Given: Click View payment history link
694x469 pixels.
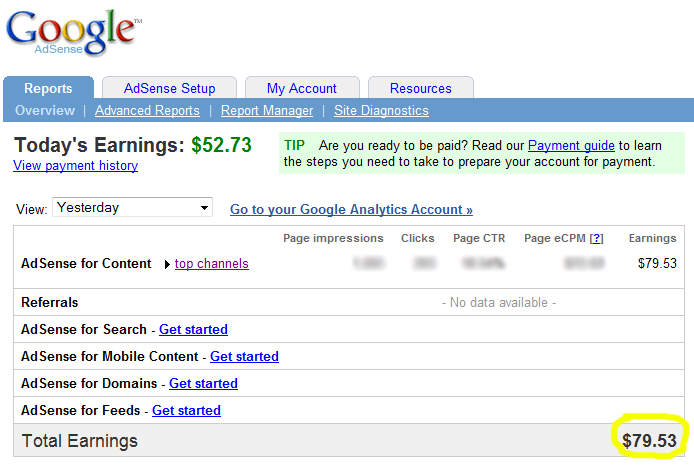Looking at the screenshot, I should tap(75, 165).
